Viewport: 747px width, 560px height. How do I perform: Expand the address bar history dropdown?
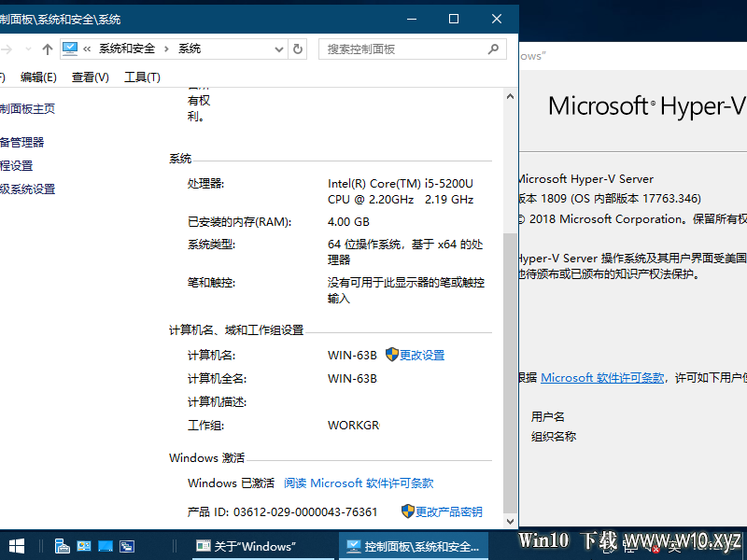279,49
